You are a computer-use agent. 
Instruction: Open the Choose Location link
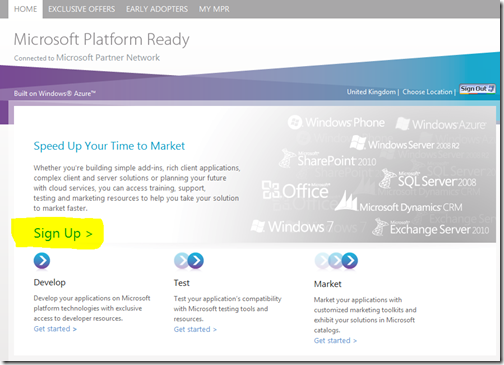click(x=427, y=92)
